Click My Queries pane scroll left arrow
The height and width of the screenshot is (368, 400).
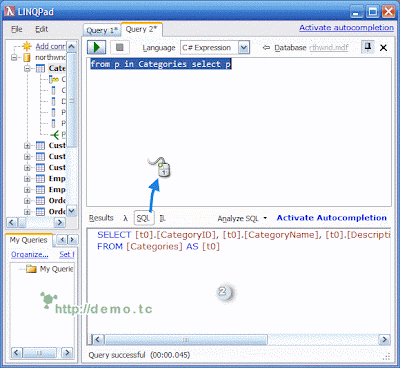17,352
